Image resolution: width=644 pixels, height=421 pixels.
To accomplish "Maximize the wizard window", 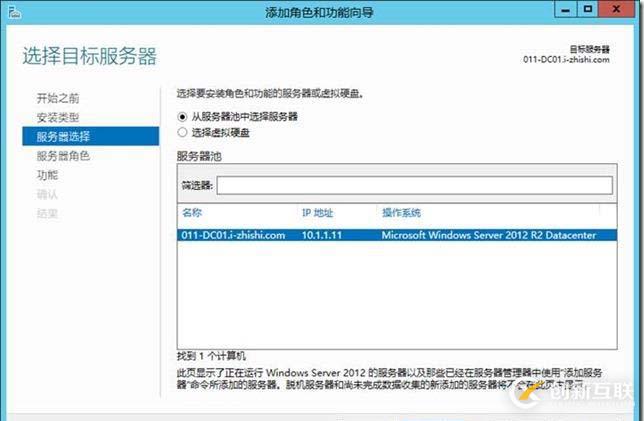I will [588, 9].
